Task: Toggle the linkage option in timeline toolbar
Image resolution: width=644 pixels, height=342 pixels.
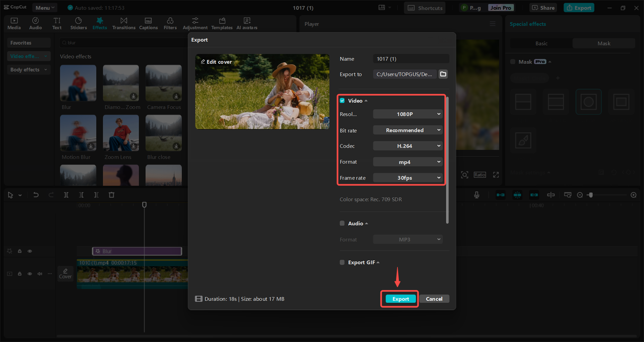Action: pyautogui.click(x=534, y=195)
